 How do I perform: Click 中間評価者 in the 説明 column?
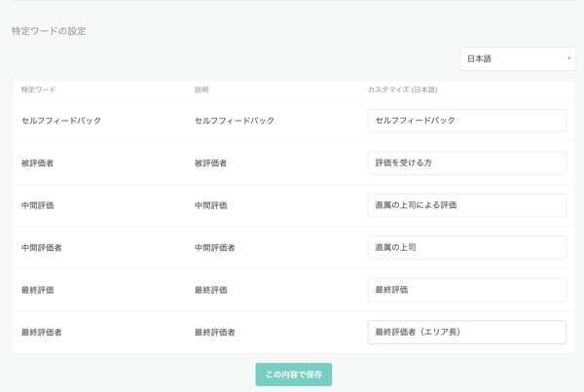click(215, 248)
